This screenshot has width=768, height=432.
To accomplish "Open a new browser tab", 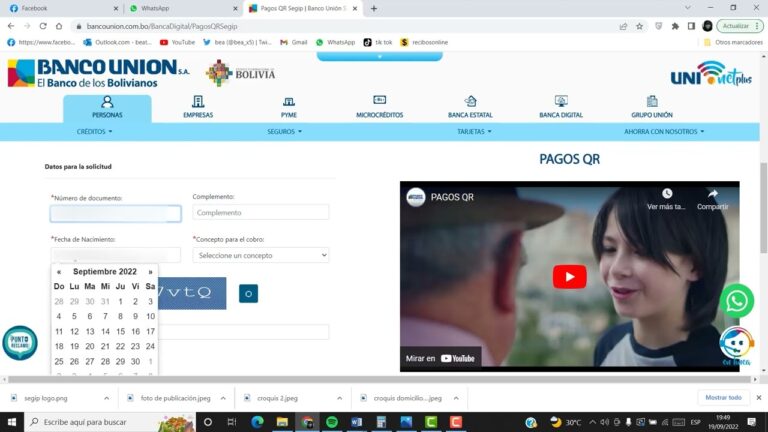I will 374,8.
